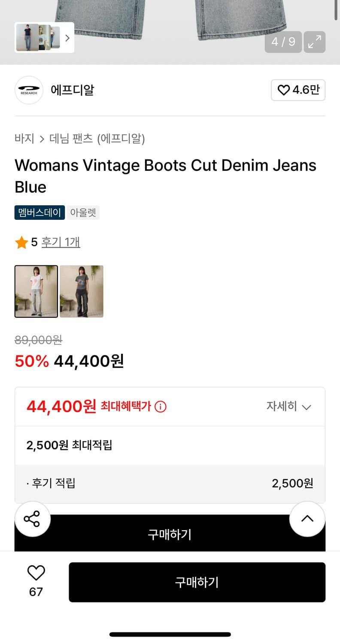Expand the 후기 적립 reward row

click(170, 483)
